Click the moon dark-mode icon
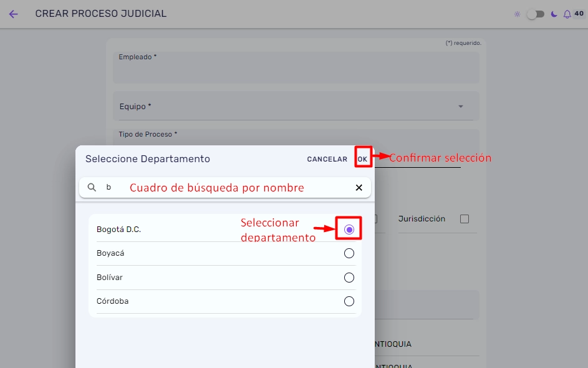Screen dimensions: 588x368 tap(554, 14)
